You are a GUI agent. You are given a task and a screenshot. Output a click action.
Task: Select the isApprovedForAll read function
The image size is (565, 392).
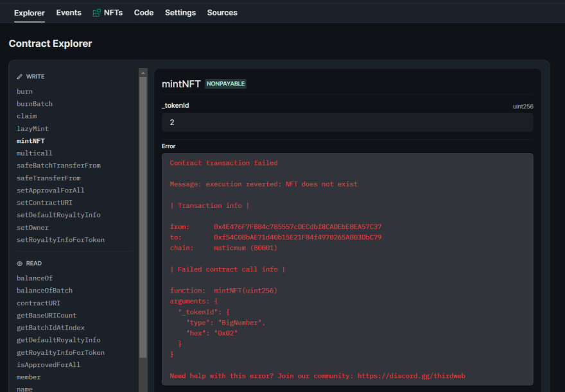click(x=48, y=365)
